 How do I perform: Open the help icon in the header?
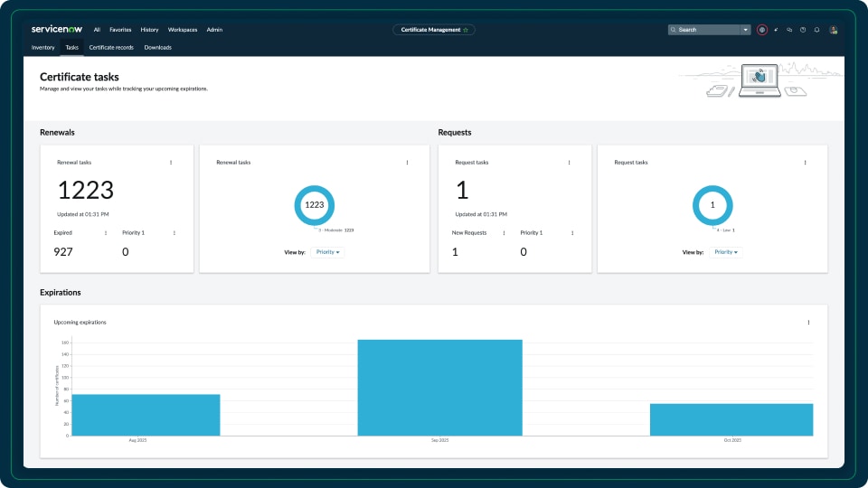pyautogui.click(x=803, y=30)
